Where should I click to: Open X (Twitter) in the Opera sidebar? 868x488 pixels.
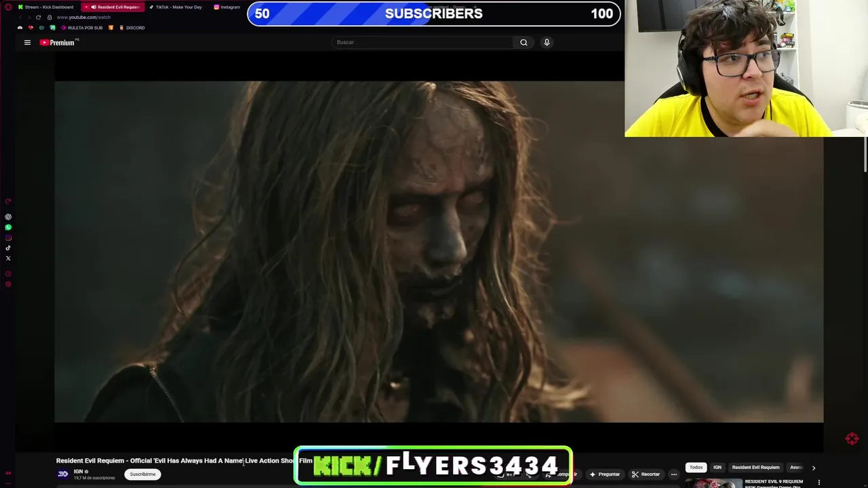[8, 258]
